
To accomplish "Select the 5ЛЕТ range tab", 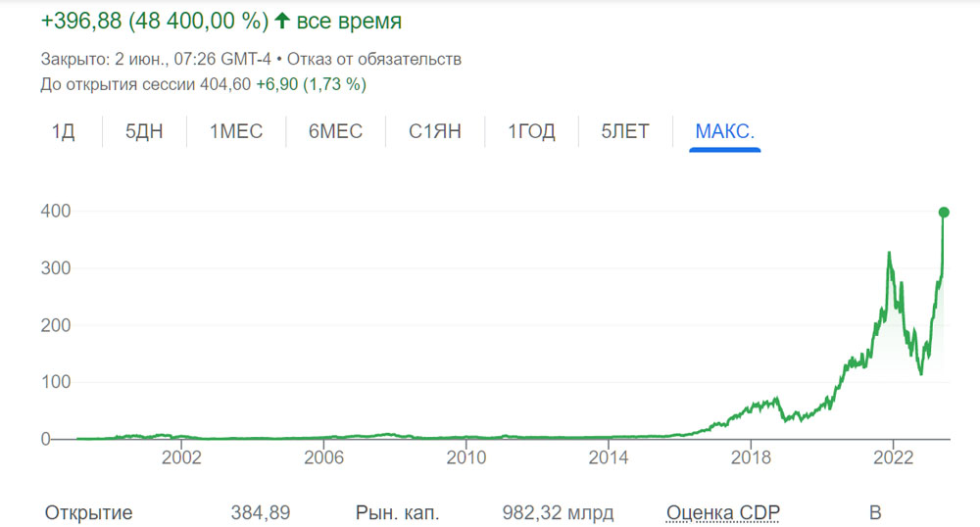I will pyautogui.click(x=625, y=131).
